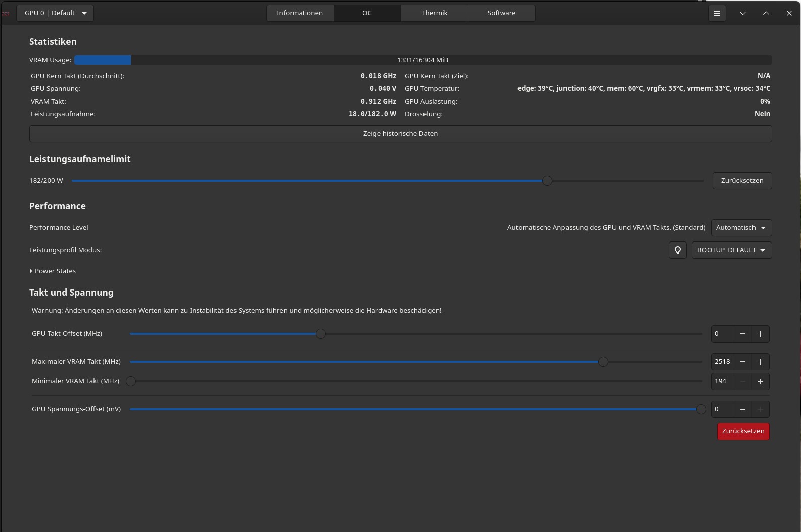Click the Maximaler VRAM Takt slider handle

pos(603,362)
